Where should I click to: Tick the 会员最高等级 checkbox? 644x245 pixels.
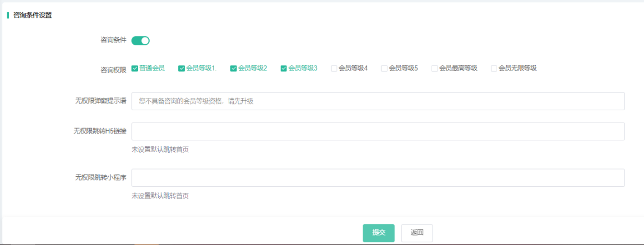pos(435,68)
